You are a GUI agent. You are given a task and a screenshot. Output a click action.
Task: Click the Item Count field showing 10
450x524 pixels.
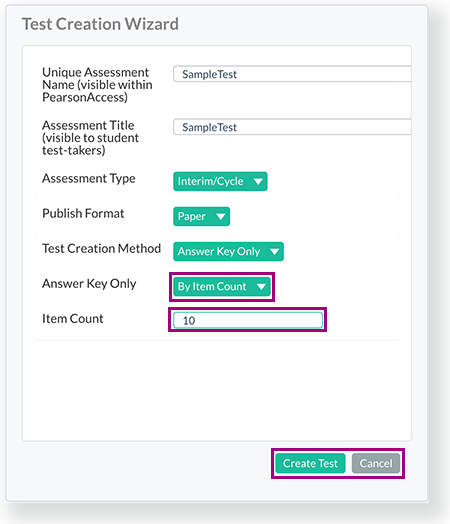[x=248, y=320]
